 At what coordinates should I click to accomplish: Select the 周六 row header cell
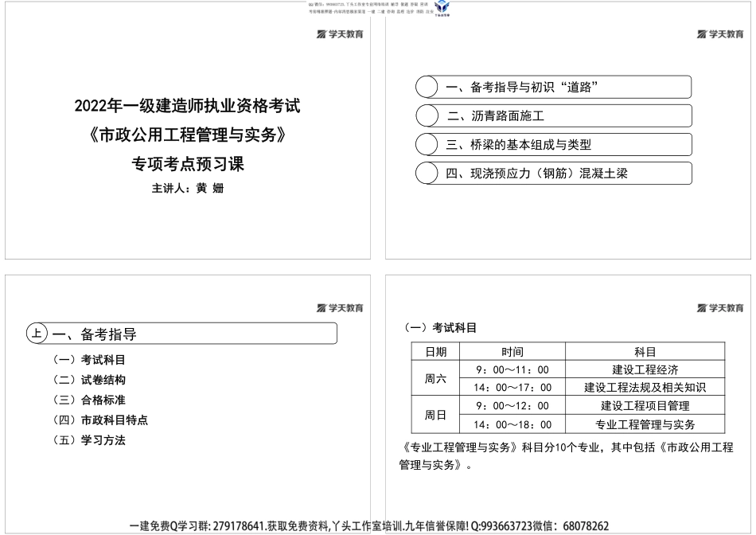(437, 380)
